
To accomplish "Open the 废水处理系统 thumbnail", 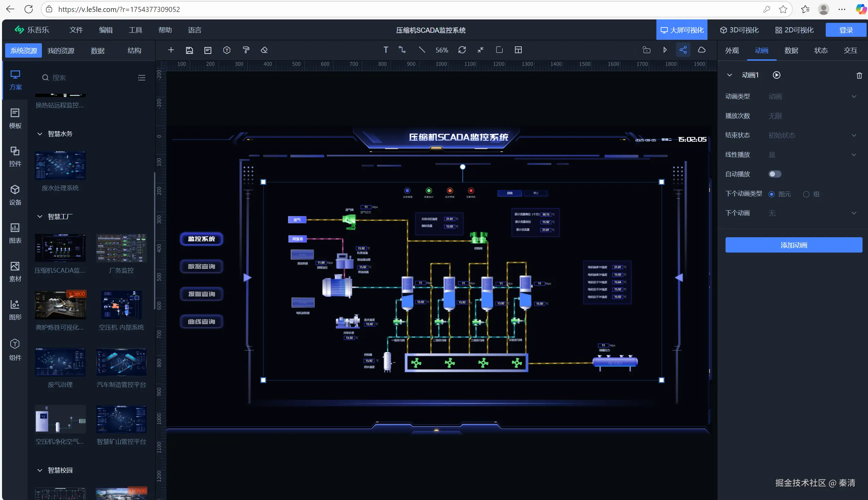I will [x=60, y=166].
